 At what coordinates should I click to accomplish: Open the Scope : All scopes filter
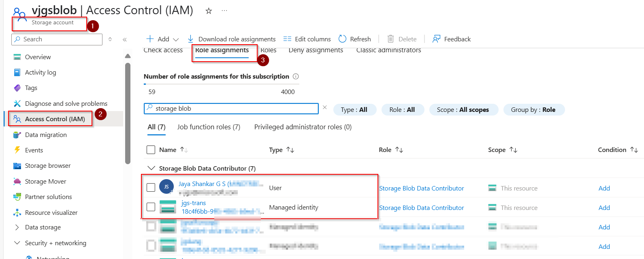coord(463,110)
